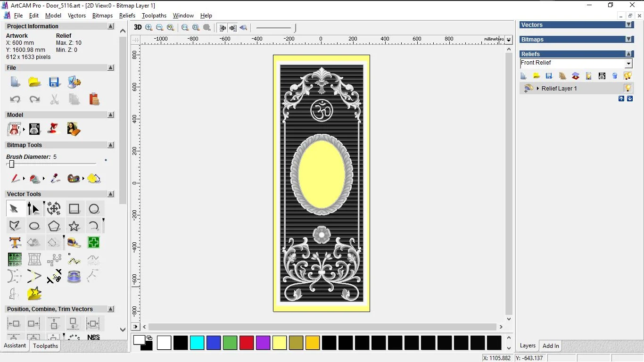Toggle visibility of all relief layers
This screenshot has height=362, width=644.
(628, 76)
